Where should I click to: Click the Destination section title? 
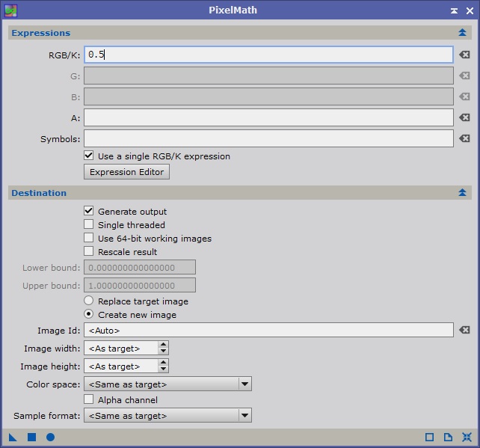(x=39, y=193)
